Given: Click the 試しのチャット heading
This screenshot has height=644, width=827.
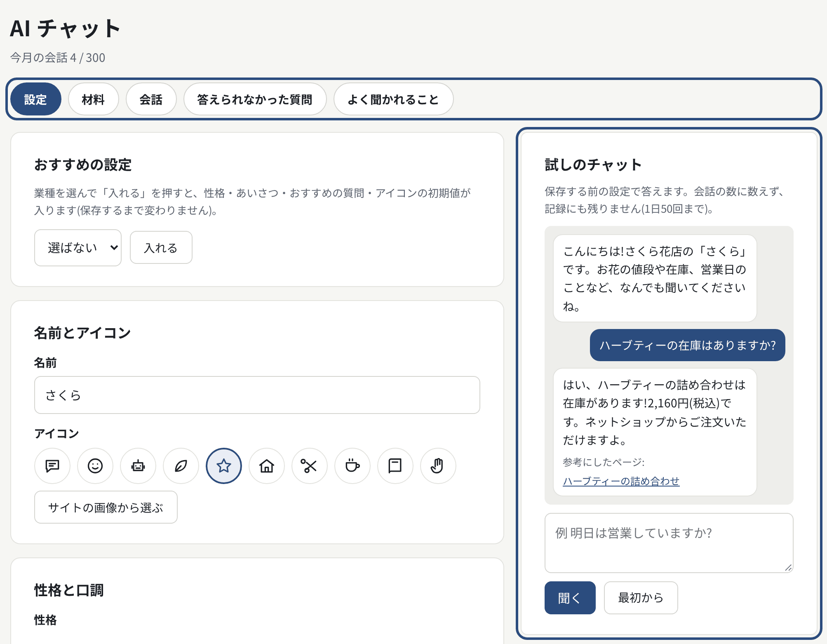Looking at the screenshot, I should coord(593,165).
